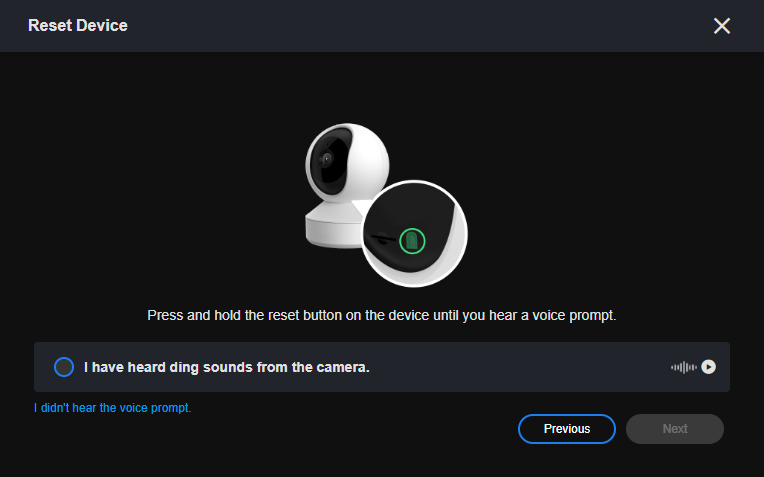Click the "Press and hold the reset button" instruction
764x477 pixels.
(x=382, y=315)
